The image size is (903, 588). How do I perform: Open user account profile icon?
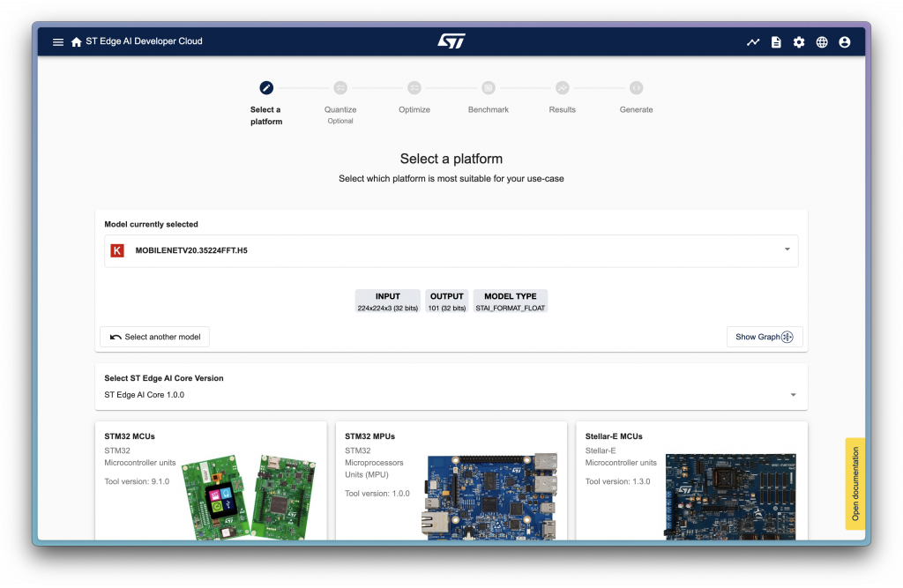point(844,42)
